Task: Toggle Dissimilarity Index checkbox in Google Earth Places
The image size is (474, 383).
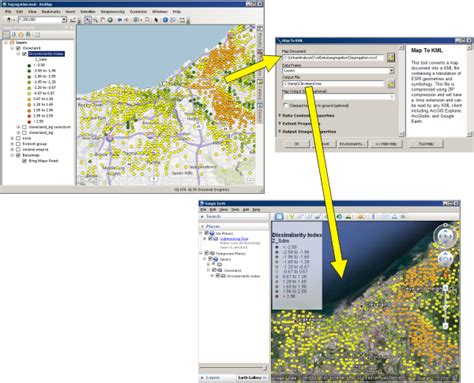Action: (218, 276)
